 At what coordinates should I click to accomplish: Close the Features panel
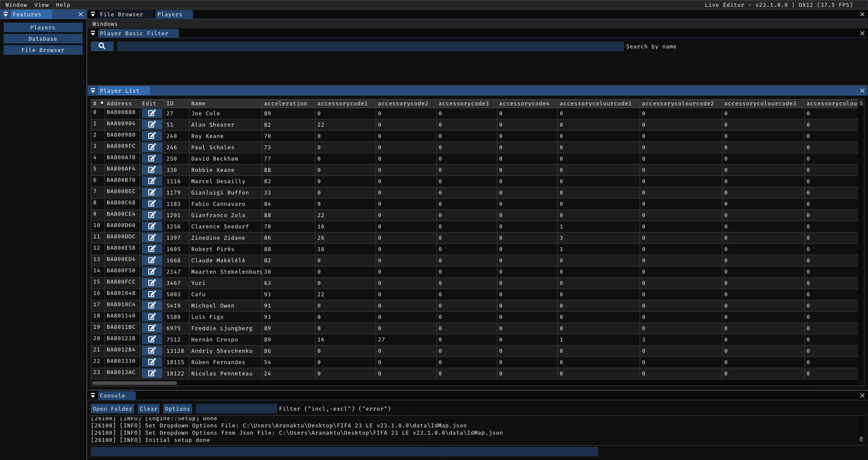pos(80,14)
